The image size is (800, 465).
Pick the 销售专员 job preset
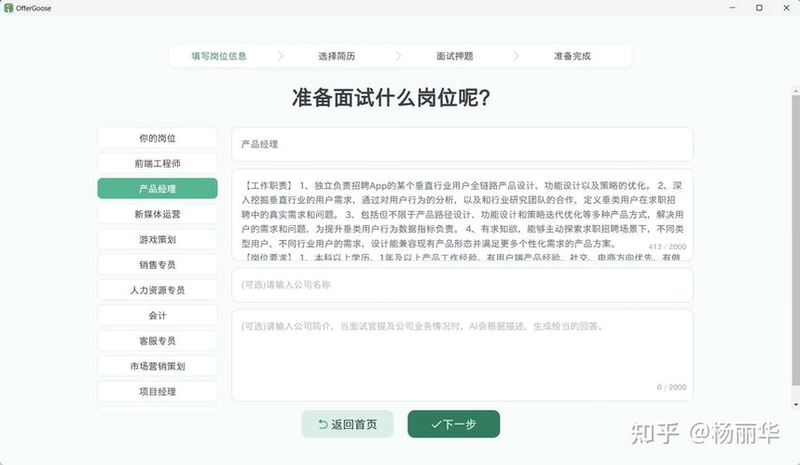pyautogui.click(x=158, y=264)
